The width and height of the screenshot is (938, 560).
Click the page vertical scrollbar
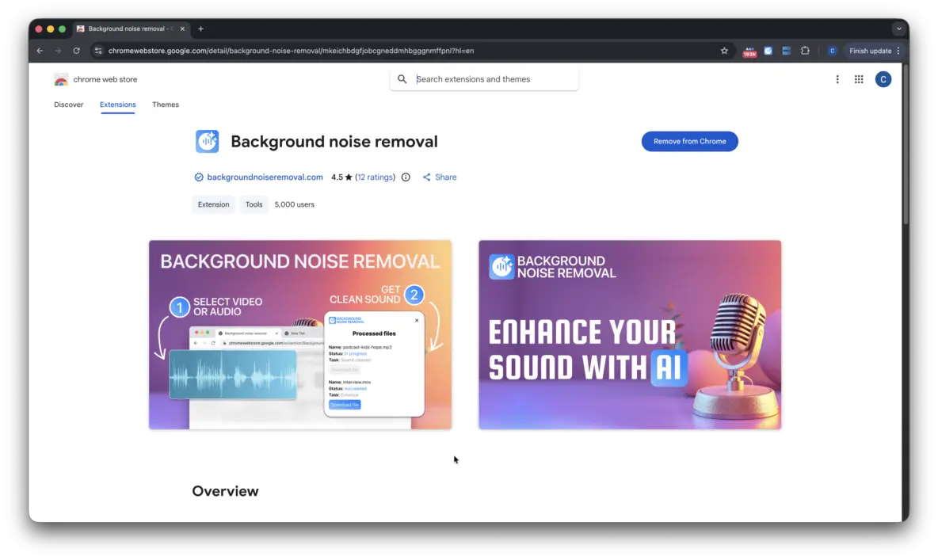click(x=906, y=143)
